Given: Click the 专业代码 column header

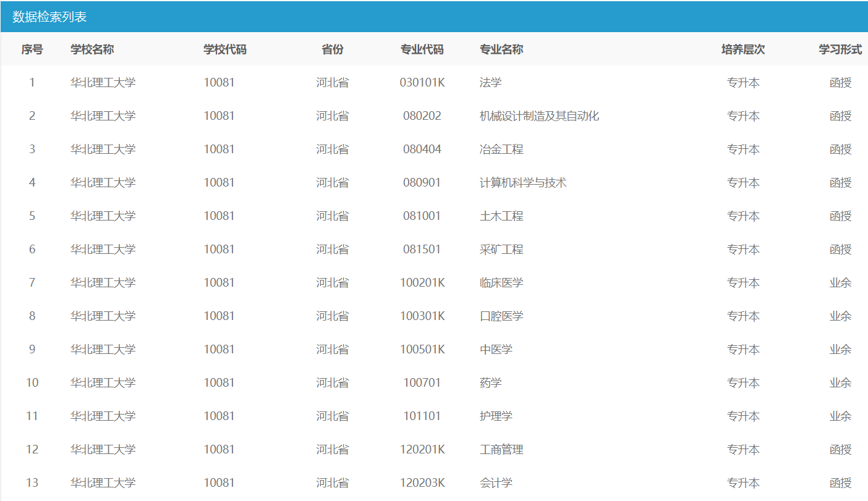Looking at the screenshot, I should (422, 49).
